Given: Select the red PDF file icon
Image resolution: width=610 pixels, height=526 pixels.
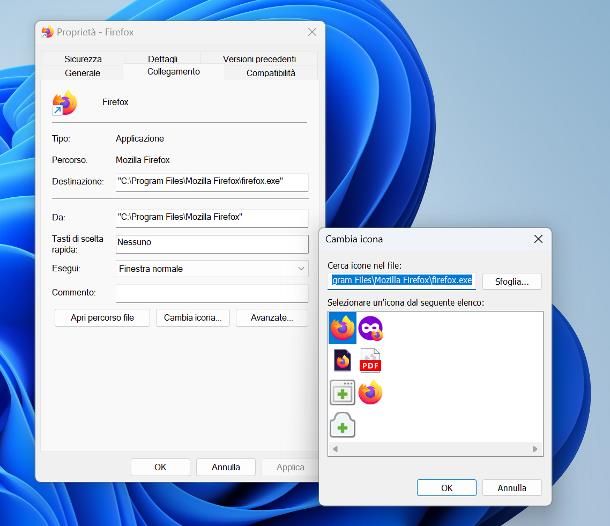Looking at the screenshot, I should (x=370, y=361).
